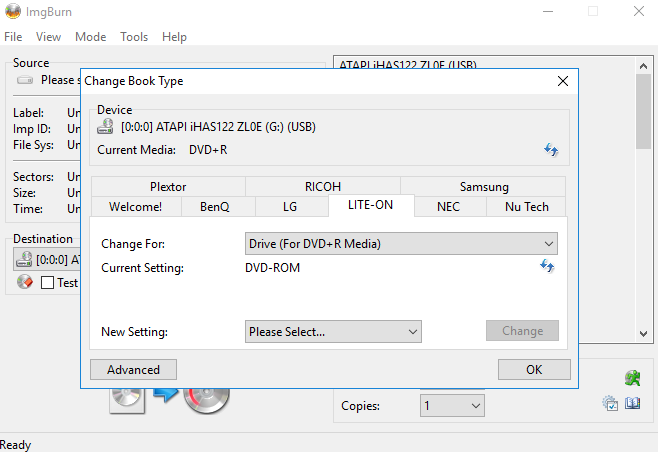Open the Tools menu
658x452 pixels.
134,37
